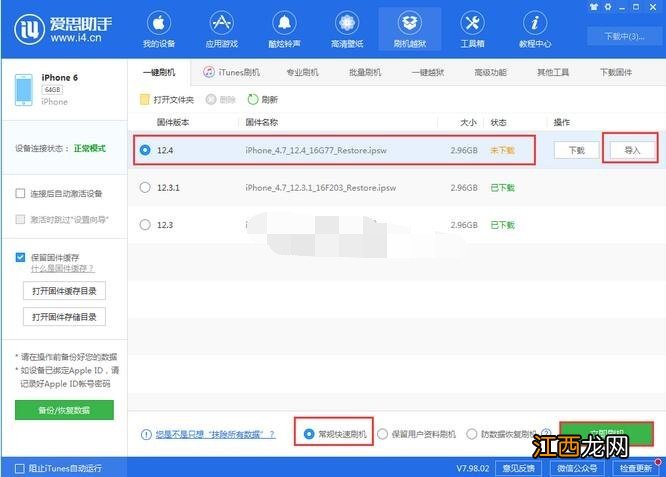Screen dimensions: 666x477
Task: Click the 大小 column header
Action: coord(468,122)
